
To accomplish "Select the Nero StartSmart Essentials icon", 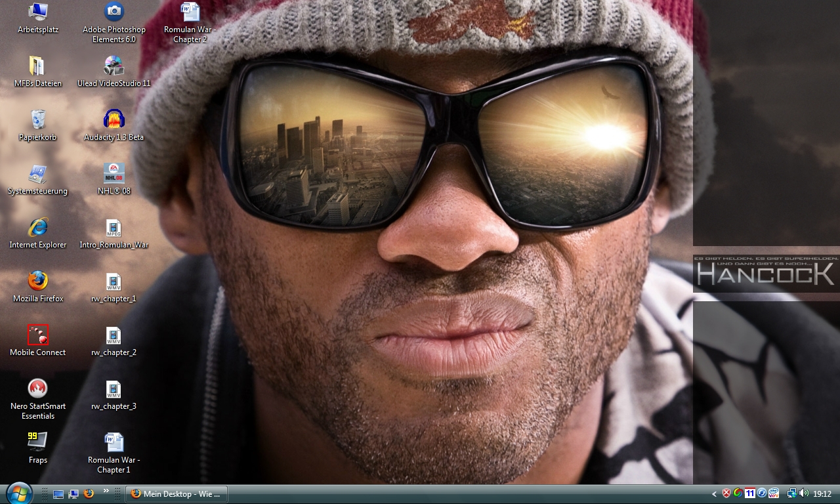I will tap(38, 388).
